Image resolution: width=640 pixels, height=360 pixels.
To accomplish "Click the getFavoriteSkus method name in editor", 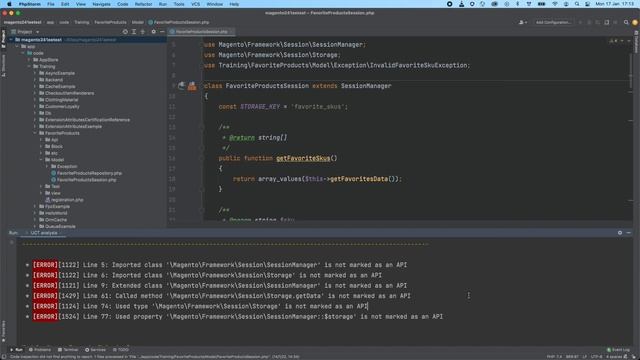I will click(x=303, y=158).
